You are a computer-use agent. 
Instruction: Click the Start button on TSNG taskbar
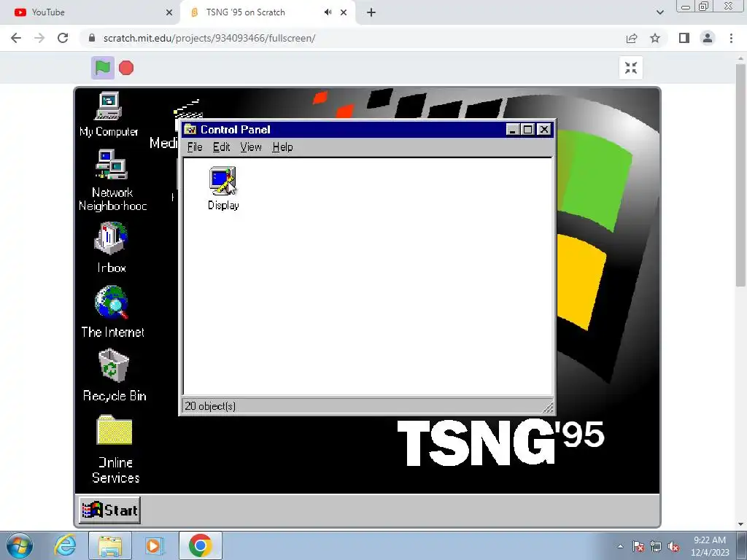pos(109,510)
